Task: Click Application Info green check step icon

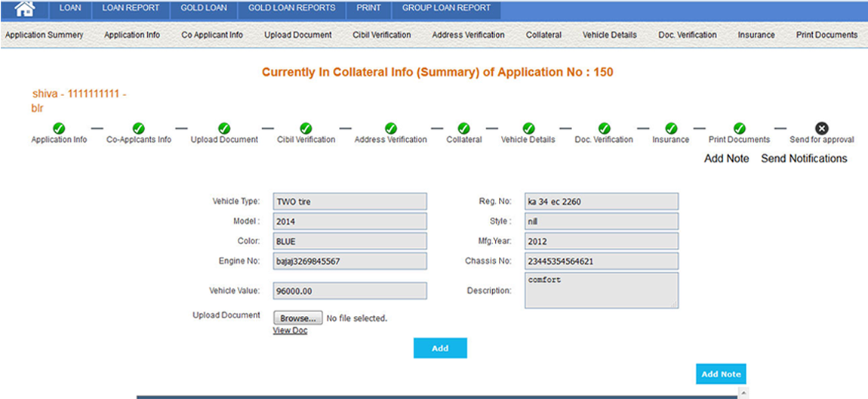Action: pos(59,128)
